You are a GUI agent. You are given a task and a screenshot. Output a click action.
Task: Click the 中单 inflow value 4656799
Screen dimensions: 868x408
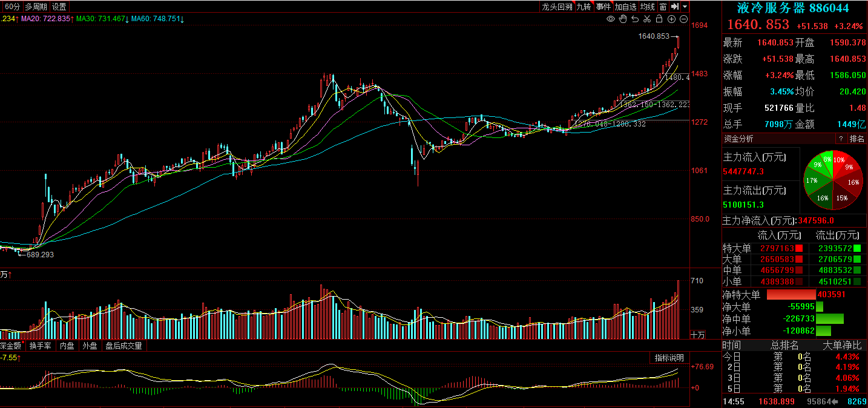(x=777, y=270)
